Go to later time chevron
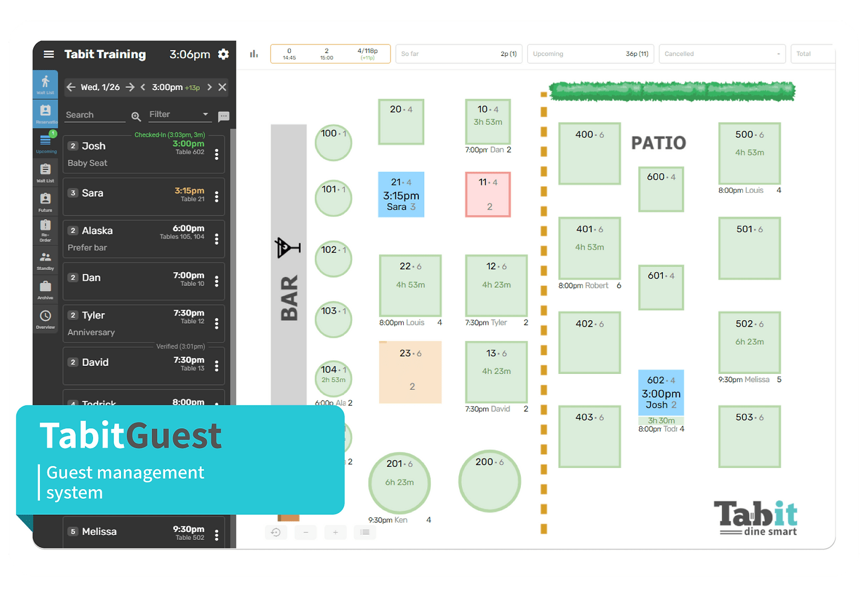The image size is (868, 597). click(x=210, y=87)
